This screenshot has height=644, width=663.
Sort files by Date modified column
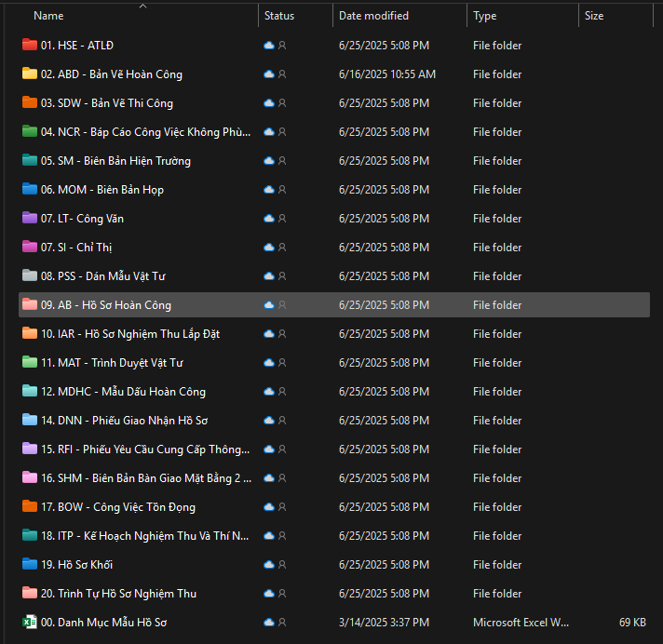(x=373, y=16)
